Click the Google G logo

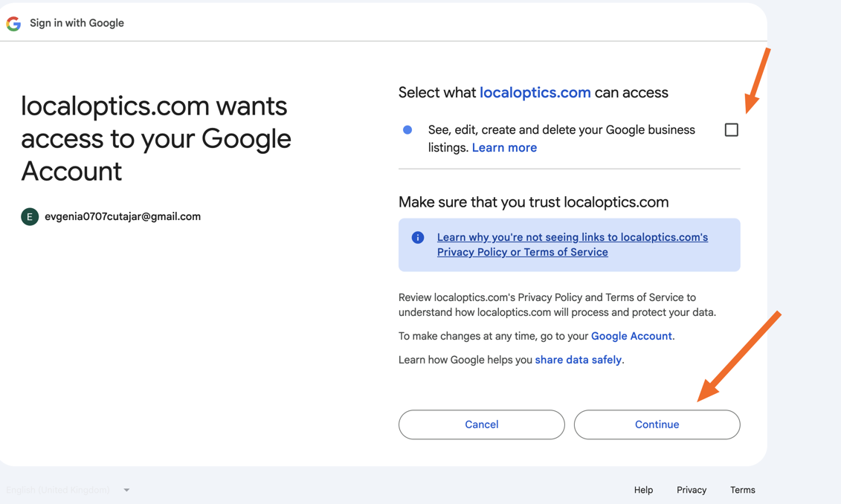[x=13, y=24]
